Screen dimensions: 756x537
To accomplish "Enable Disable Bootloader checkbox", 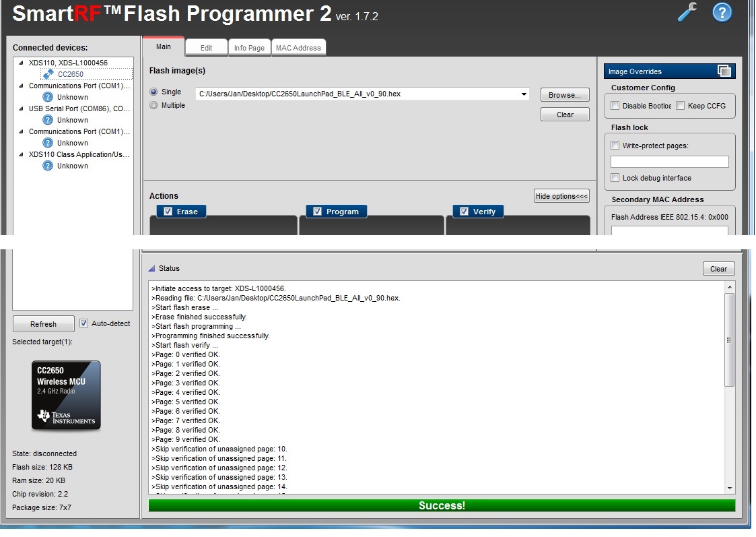I will [615, 106].
